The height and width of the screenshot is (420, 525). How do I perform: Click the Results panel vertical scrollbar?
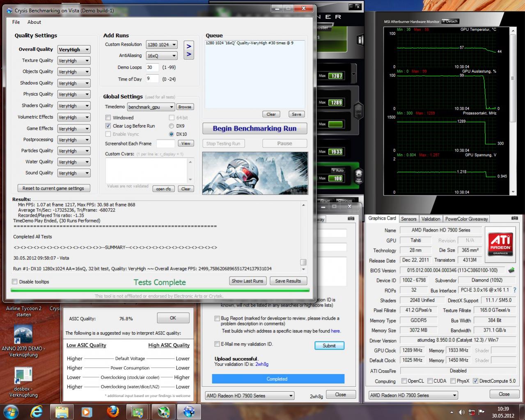tap(304, 236)
